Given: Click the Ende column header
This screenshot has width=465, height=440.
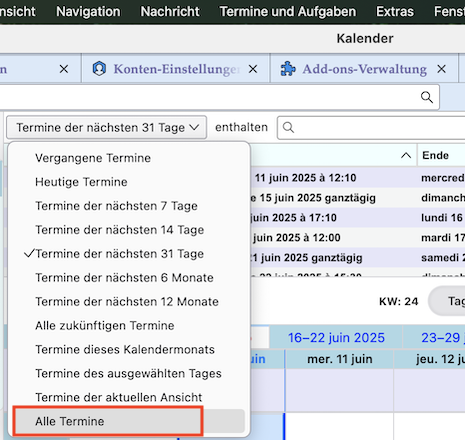Looking at the screenshot, I should [x=441, y=155].
